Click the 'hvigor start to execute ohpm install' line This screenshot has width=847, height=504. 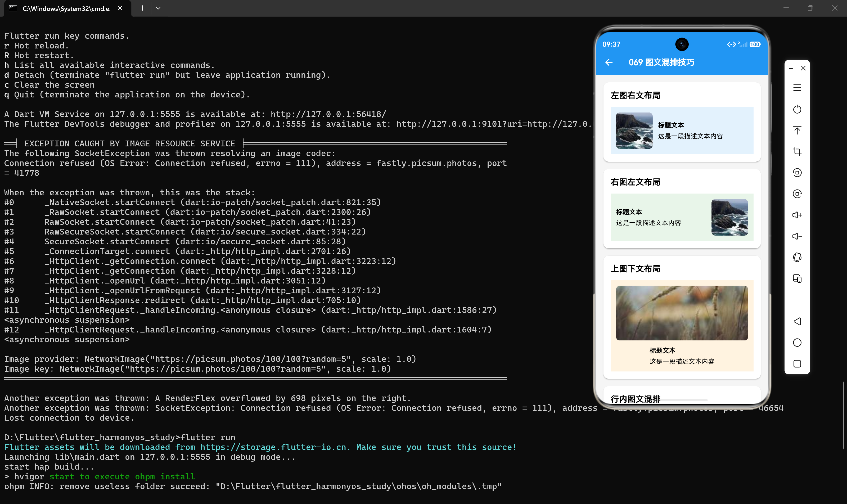point(100,476)
